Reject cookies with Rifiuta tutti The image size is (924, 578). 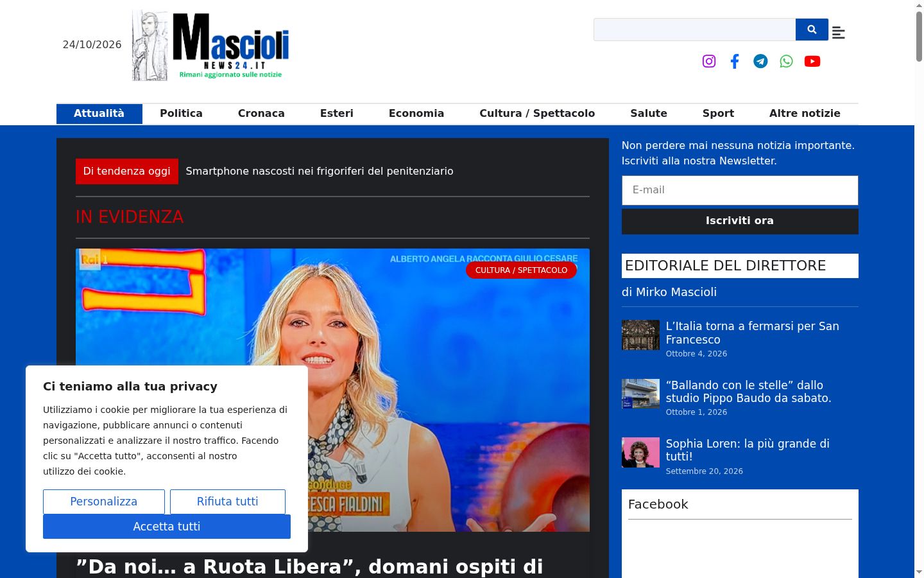point(228,502)
